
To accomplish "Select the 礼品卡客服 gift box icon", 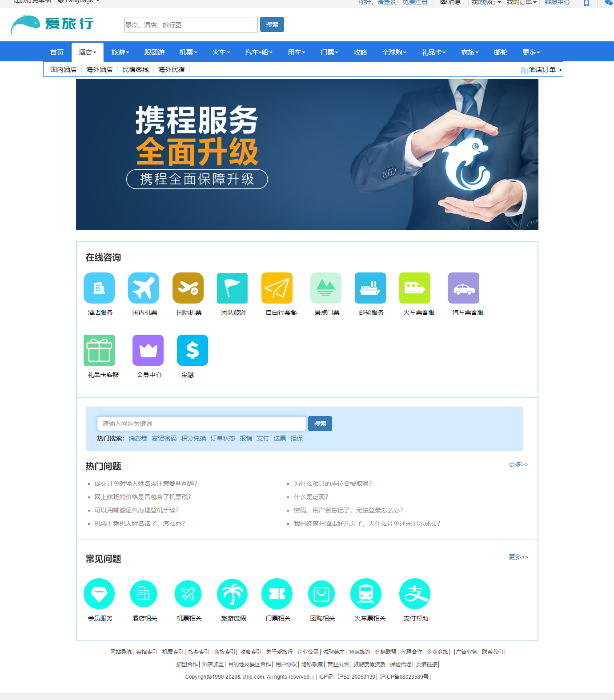I will (99, 350).
